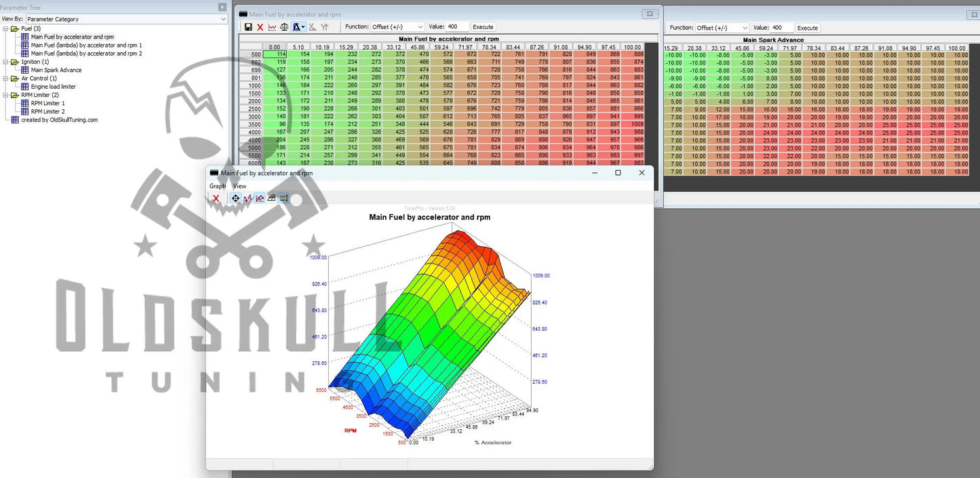
Task: Toggle the highlighted line chart icon in graph toolbar
Action: (260, 198)
